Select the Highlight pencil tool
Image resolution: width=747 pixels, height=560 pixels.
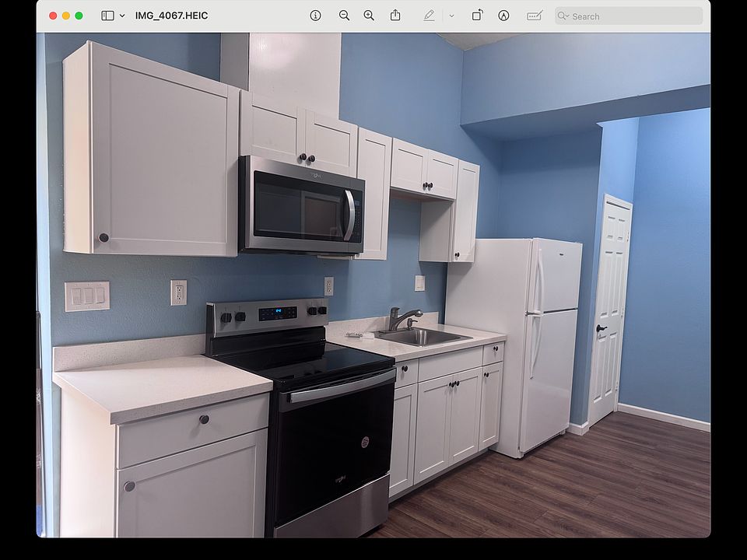(429, 16)
